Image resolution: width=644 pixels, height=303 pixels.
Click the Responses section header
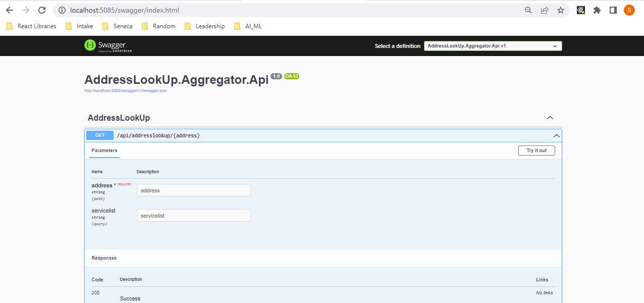pos(104,258)
